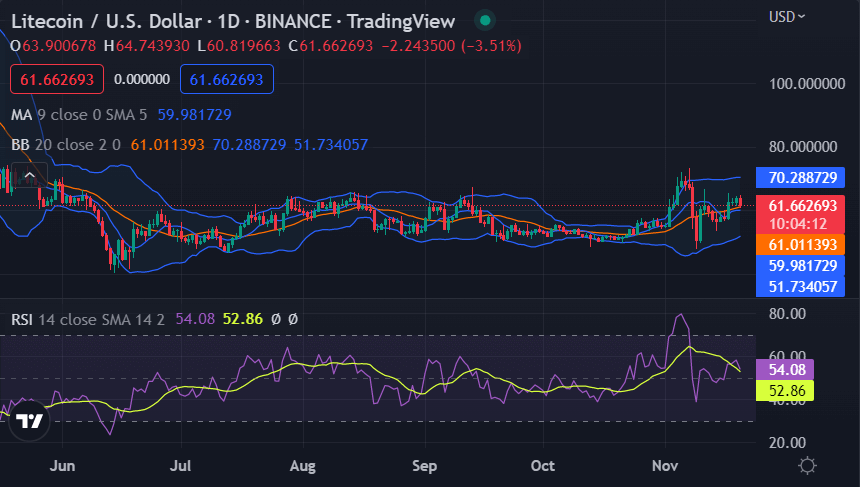Click the Oct label on time axis
Viewport: 860px width, 487px height.
(x=542, y=466)
